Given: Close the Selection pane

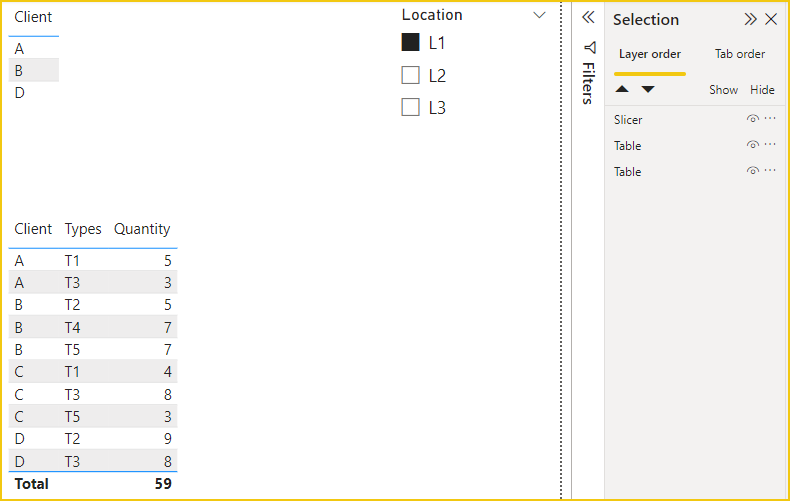Looking at the screenshot, I should pos(771,19).
